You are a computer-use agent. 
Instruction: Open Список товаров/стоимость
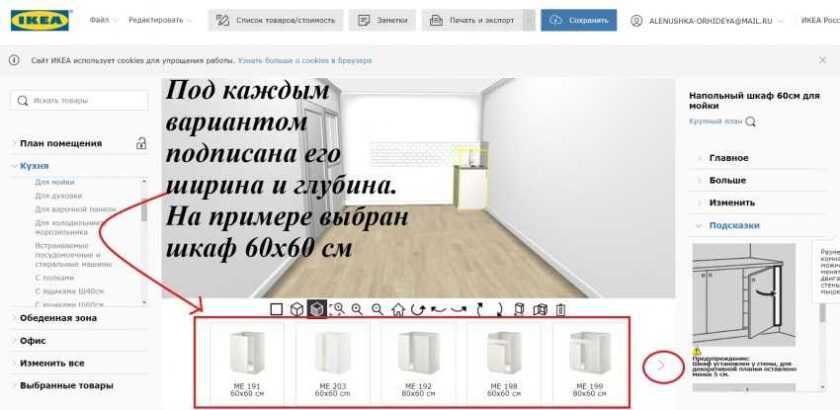[277, 20]
